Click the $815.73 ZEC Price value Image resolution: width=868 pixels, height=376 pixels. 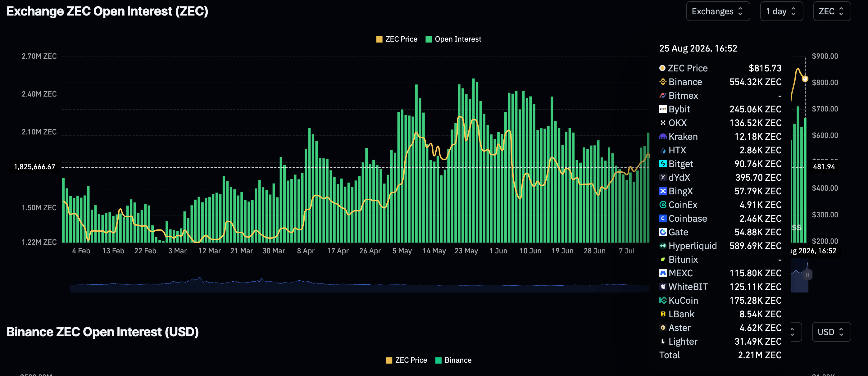tap(765, 68)
